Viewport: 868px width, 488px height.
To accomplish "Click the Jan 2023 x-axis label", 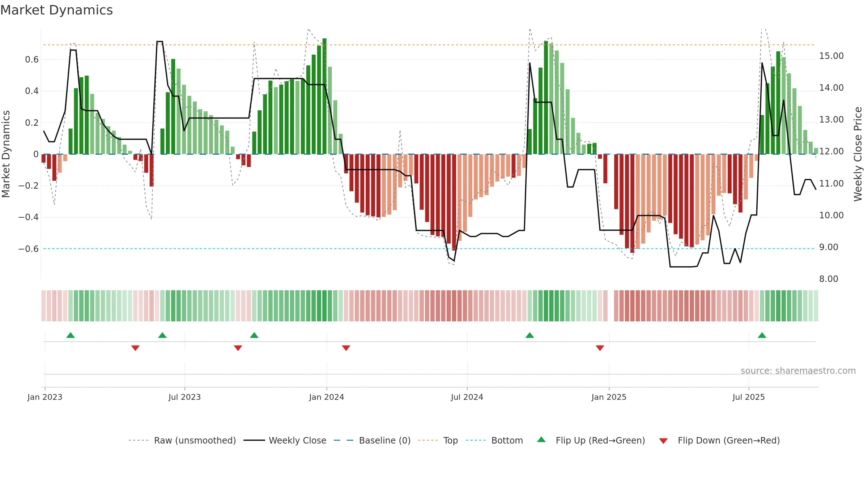I will 45,397.
